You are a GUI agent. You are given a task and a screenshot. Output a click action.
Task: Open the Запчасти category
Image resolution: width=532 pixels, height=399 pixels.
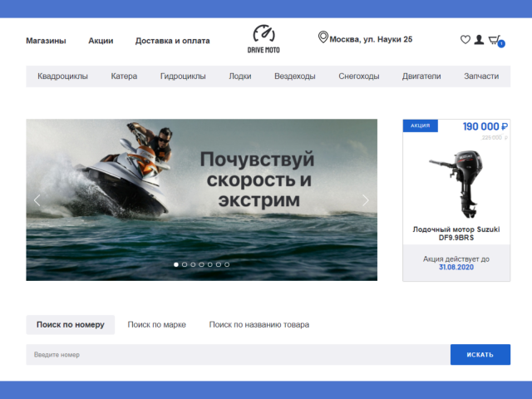point(481,76)
